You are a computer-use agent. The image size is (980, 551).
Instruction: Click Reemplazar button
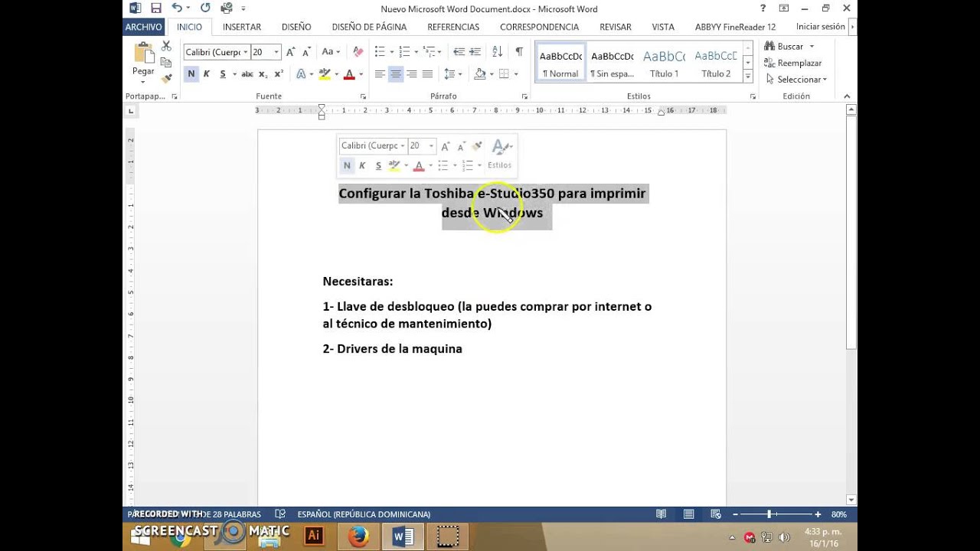click(793, 63)
